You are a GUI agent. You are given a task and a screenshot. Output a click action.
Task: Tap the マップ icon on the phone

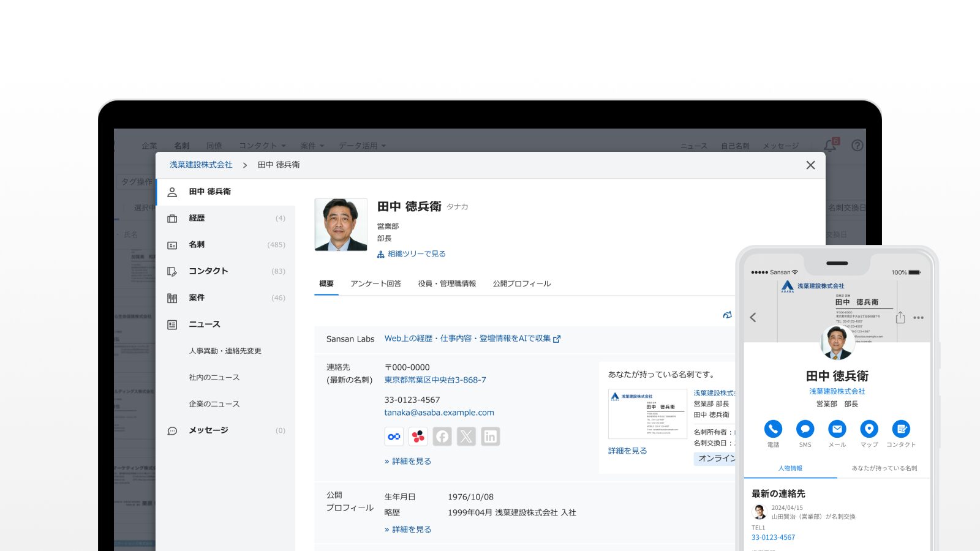coord(869,429)
